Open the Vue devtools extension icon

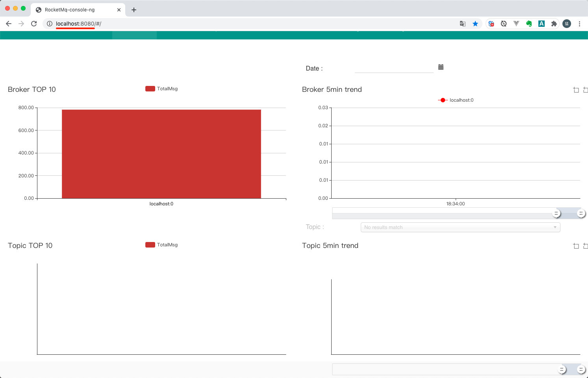516,24
